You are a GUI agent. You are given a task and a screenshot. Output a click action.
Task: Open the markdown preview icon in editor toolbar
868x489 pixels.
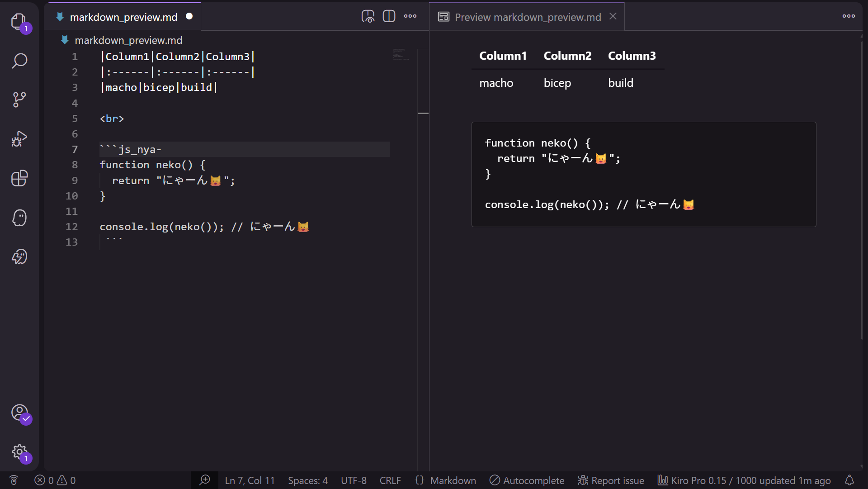click(368, 16)
